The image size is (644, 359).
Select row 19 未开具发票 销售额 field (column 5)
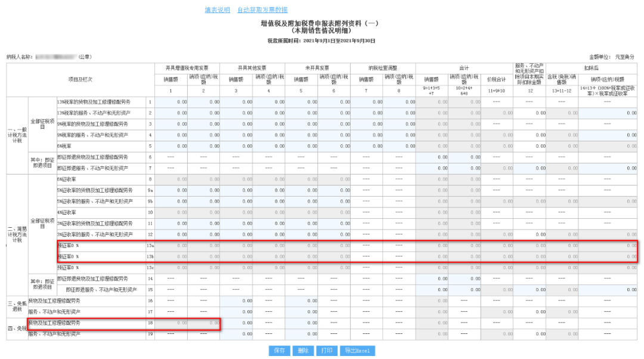tap(302, 335)
